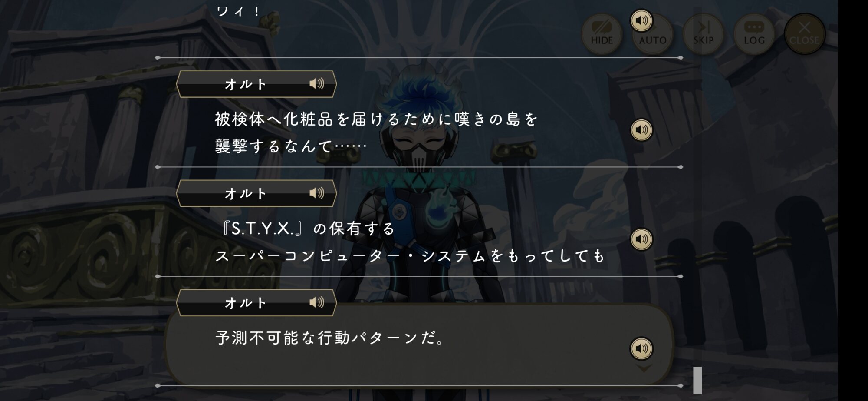Image resolution: width=868 pixels, height=401 pixels.
Task: Select the 襲撃するなんて dialogue text
Action: point(291,146)
